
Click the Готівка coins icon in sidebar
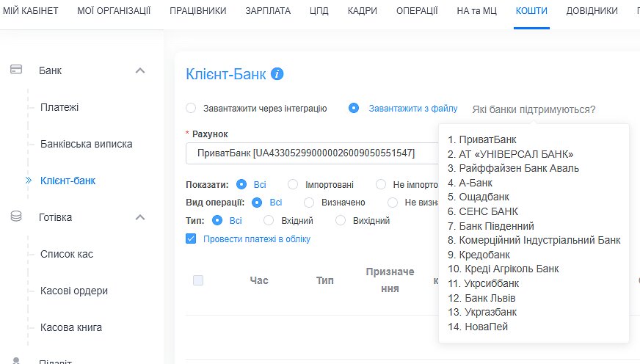click(16, 216)
